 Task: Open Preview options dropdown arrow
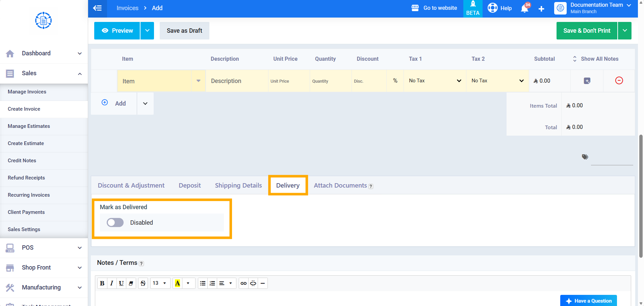147,31
